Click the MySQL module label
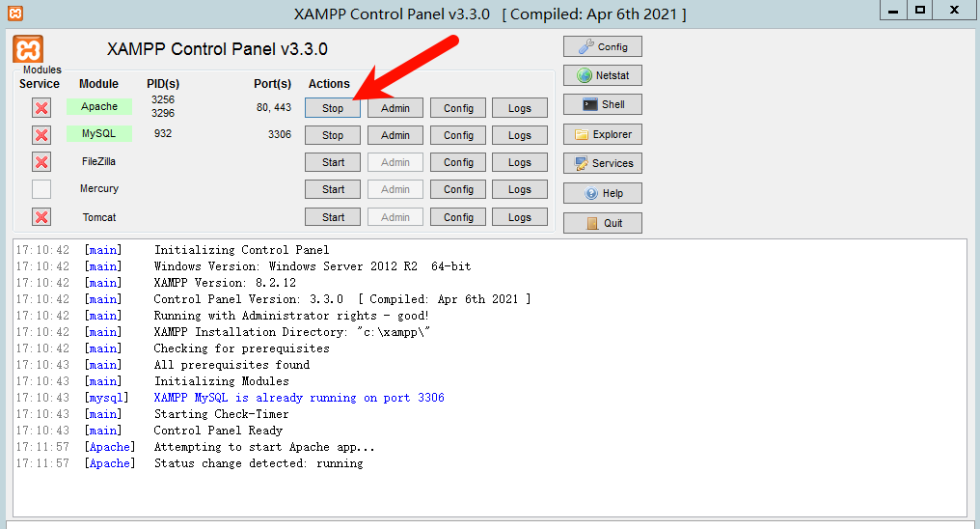The image size is (980, 529). 99,133
